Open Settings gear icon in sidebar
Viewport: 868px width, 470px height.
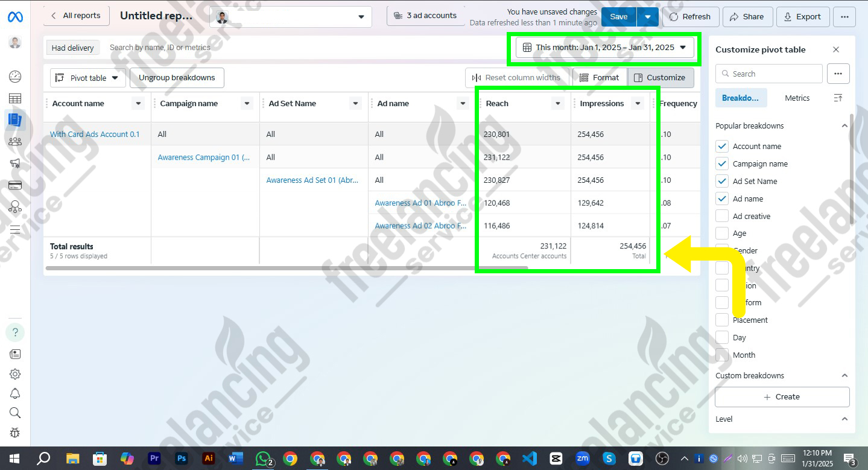pyautogui.click(x=15, y=374)
